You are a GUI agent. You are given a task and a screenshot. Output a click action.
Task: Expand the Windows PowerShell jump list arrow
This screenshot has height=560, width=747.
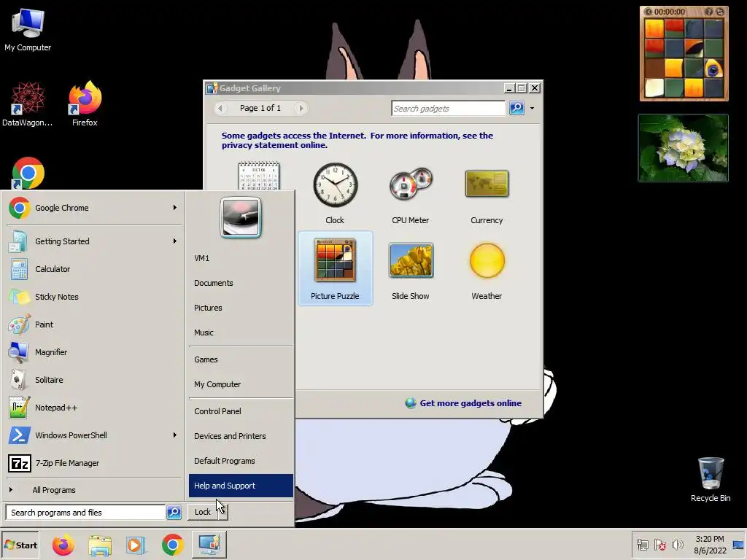click(175, 435)
